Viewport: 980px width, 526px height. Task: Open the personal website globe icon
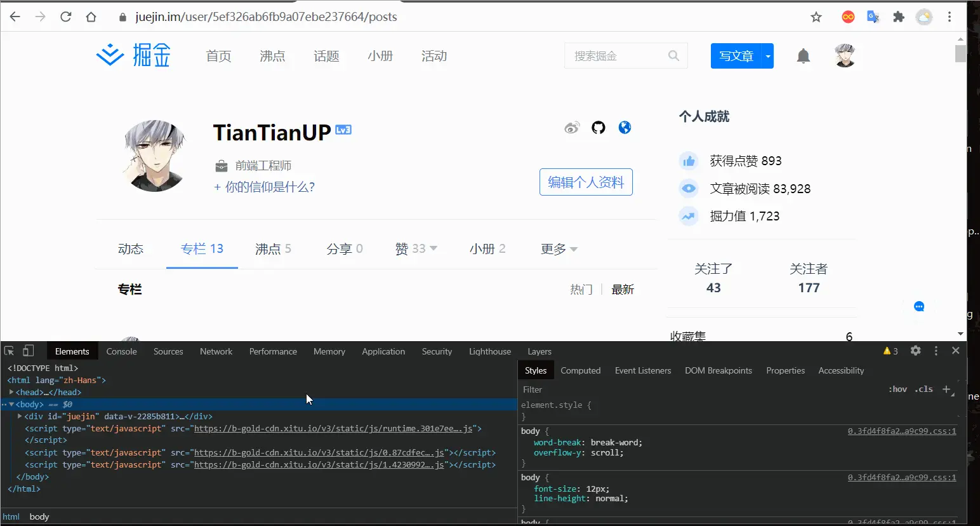[x=625, y=128]
